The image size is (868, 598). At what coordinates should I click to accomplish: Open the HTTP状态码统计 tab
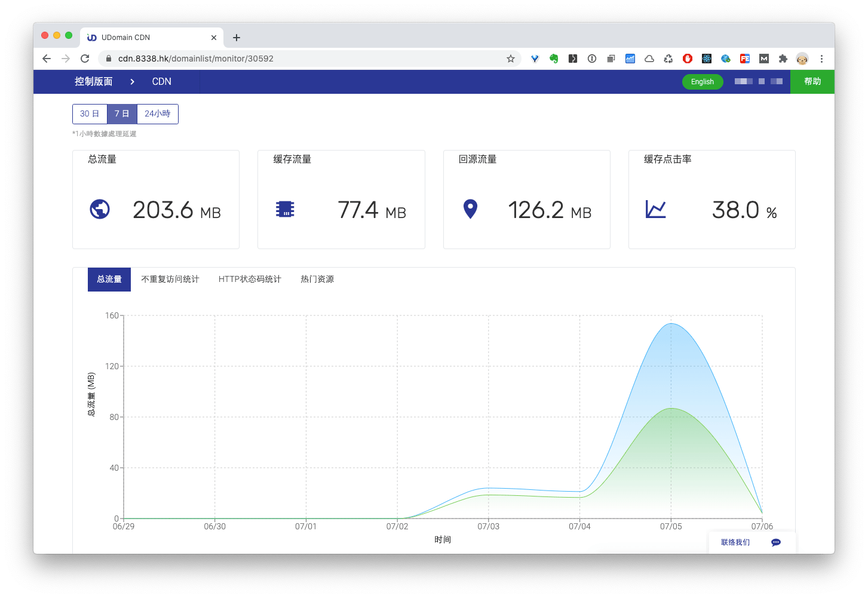[250, 280]
